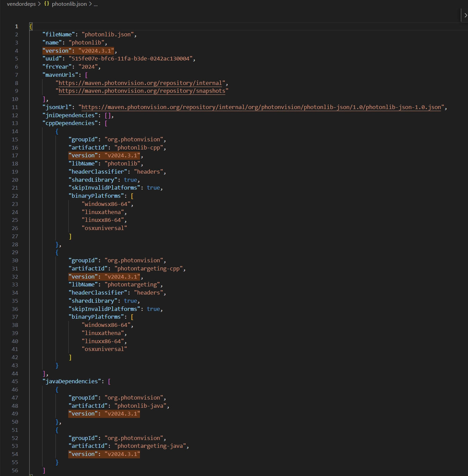The width and height of the screenshot is (468, 476).
Task: Click the "name" key on line 3
Action: pyautogui.click(x=52, y=43)
